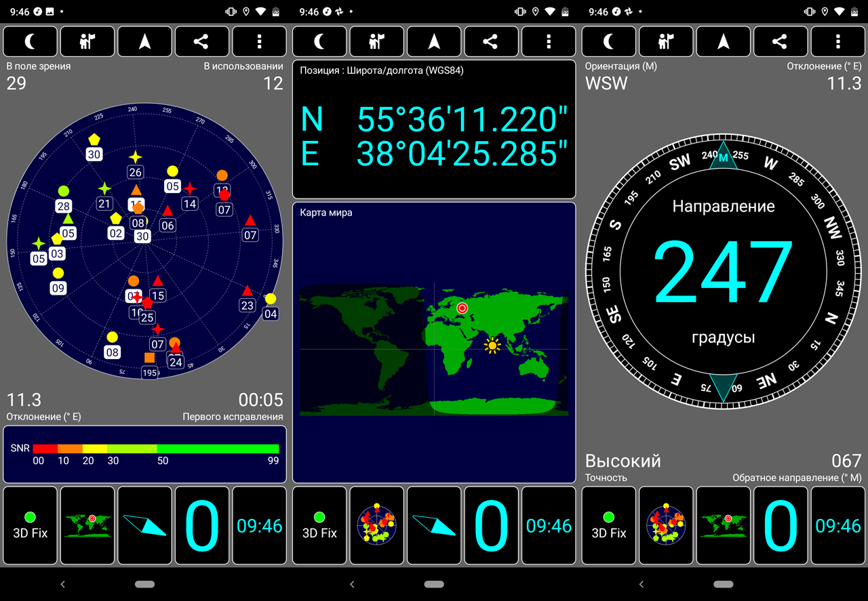Tap satellites in view count 29
Screen dimensions: 868x601
16,83
